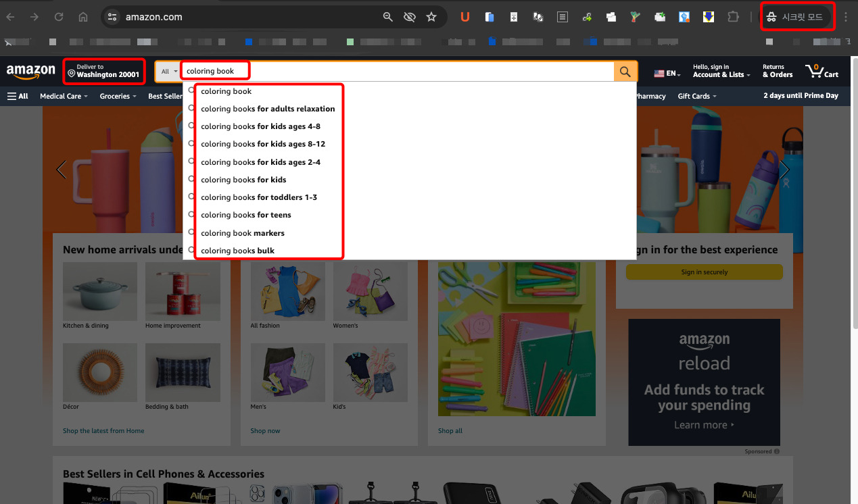This screenshot has width=858, height=504.
Task: Show next banner with right arrow
Action: tap(784, 169)
